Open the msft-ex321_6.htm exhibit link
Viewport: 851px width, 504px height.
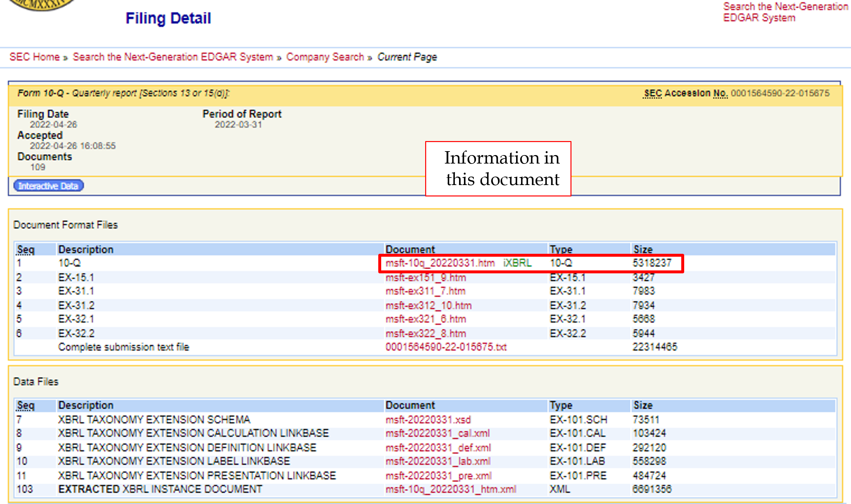(x=426, y=319)
